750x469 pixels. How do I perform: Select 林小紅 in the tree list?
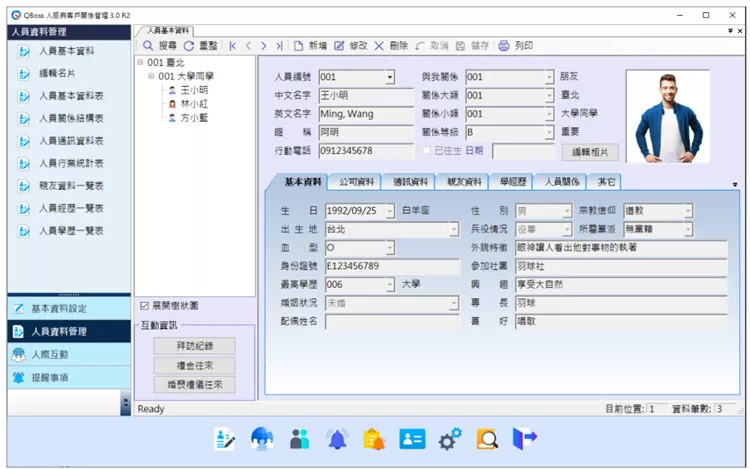click(193, 103)
